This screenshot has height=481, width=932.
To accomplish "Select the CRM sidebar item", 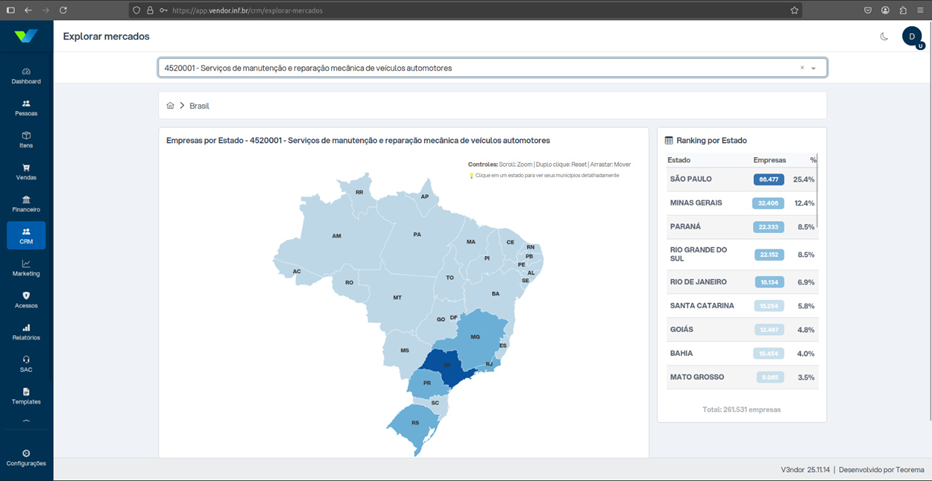I will [26, 235].
